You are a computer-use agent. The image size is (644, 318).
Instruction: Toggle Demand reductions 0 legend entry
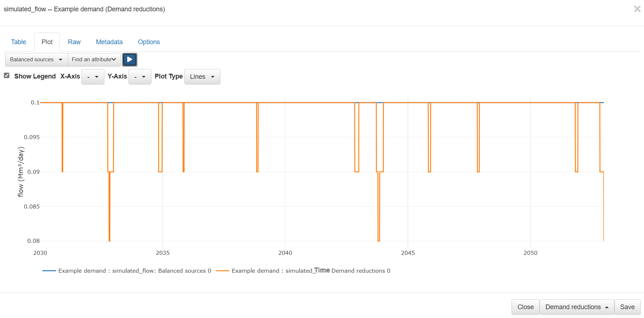click(311, 271)
